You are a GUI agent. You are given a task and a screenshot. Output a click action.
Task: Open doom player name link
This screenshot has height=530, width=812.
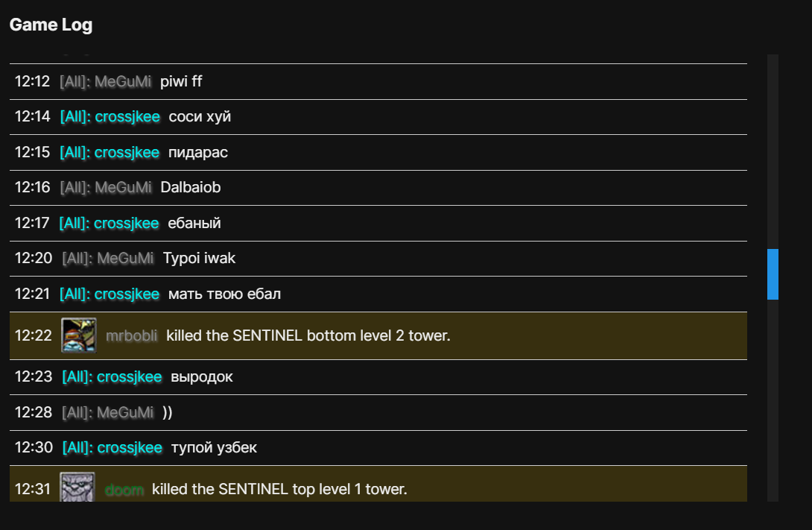click(124, 490)
